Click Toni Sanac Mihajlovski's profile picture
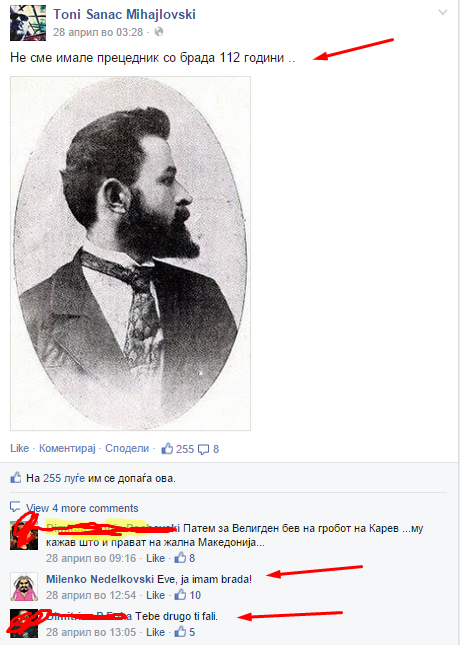 [x=26, y=23]
